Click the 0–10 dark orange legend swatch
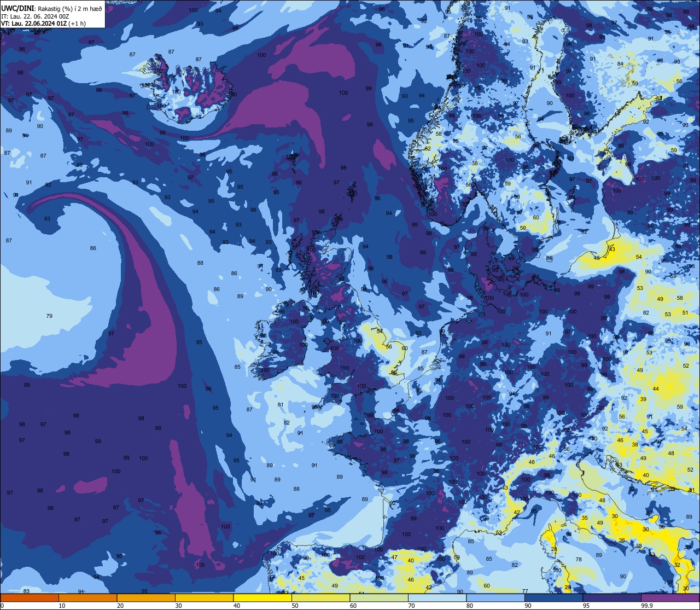This screenshot has height=610, width=700. click(30, 597)
